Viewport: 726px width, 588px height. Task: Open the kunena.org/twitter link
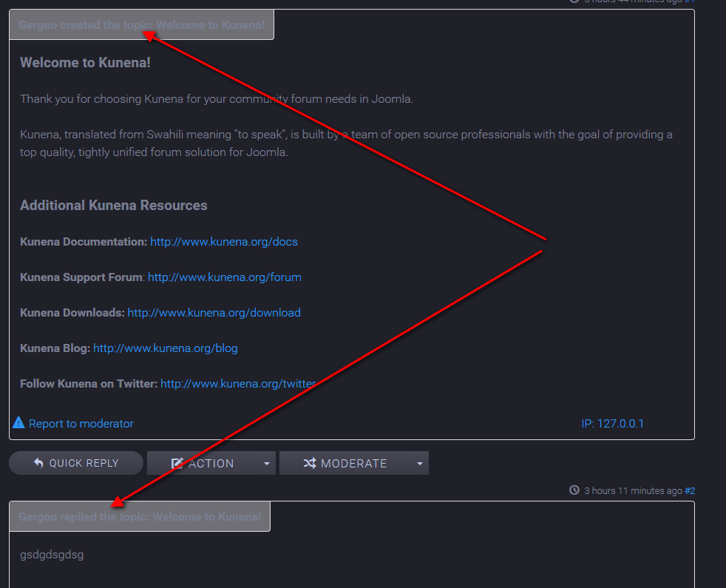pyautogui.click(x=238, y=384)
